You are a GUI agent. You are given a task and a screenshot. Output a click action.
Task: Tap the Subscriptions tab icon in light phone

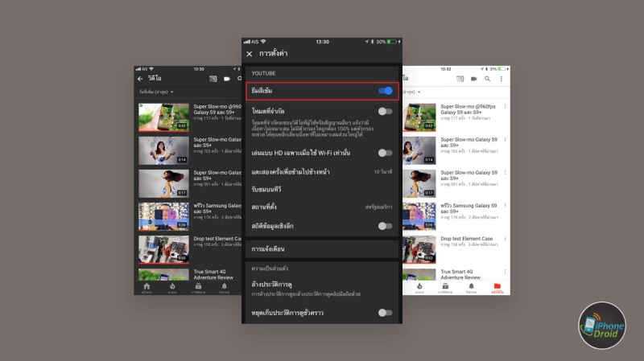click(445, 286)
